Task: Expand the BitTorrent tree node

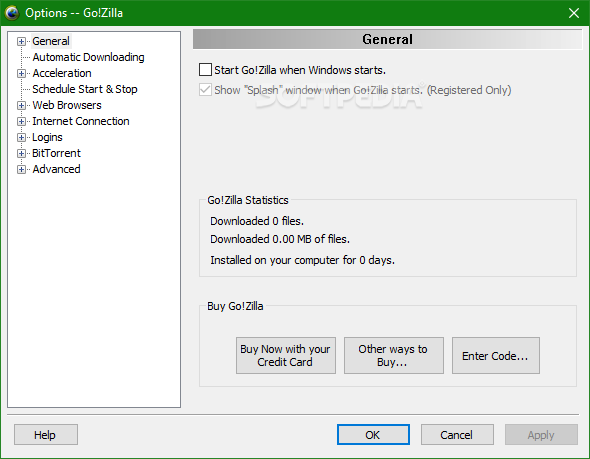Action: pyautogui.click(x=21, y=154)
